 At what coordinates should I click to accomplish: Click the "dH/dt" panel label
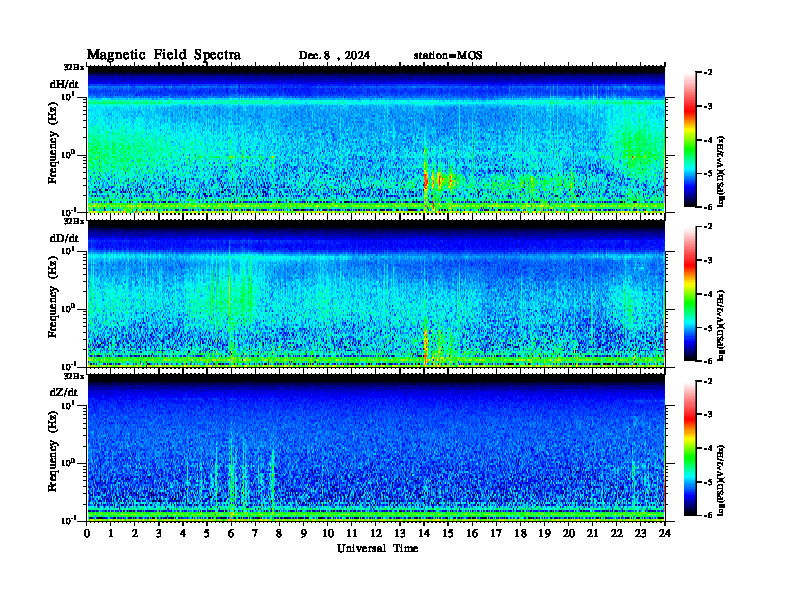click(64, 84)
